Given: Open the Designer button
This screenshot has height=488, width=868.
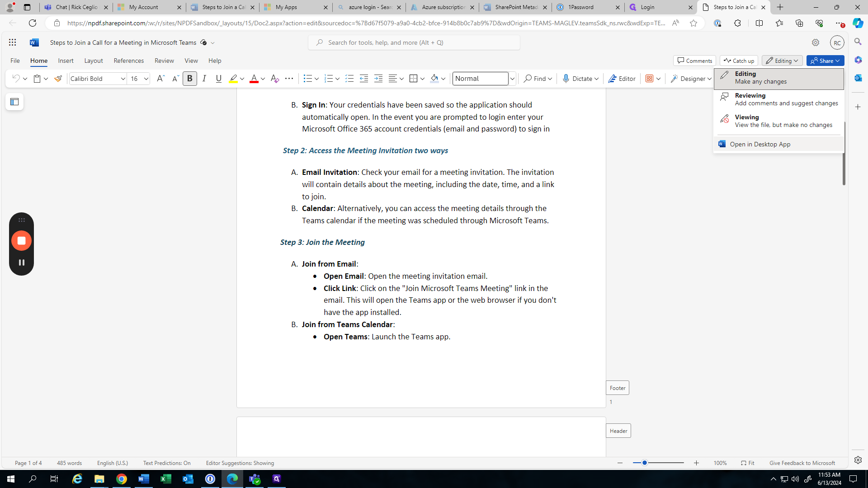Looking at the screenshot, I should coord(691,79).
